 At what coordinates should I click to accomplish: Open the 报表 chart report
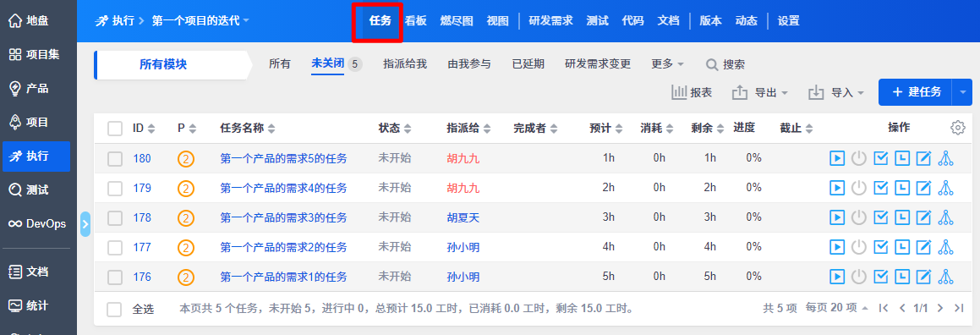pos(692,92)
